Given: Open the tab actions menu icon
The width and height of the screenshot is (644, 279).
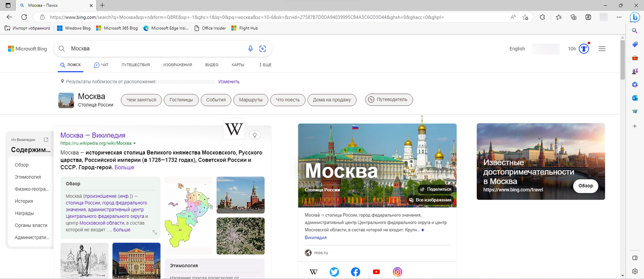Looking at the screenshot, I should 8,5.
